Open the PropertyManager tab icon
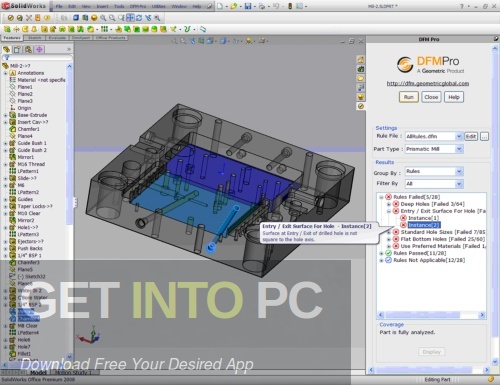 tap(17, 50)
